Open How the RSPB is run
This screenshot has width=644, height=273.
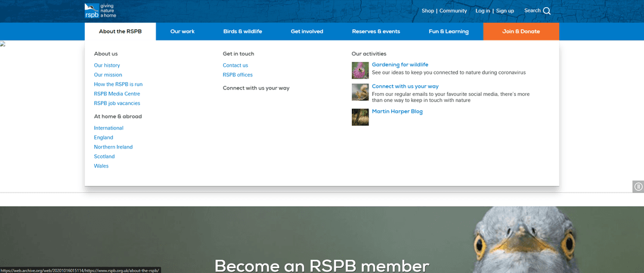[x=118, y=84]
